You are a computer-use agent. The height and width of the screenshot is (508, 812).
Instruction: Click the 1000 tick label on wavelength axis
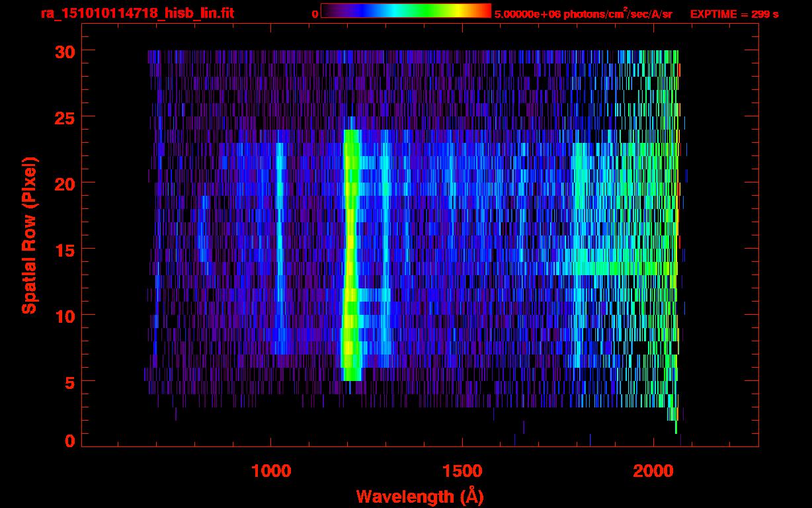[x=271, y=470]
